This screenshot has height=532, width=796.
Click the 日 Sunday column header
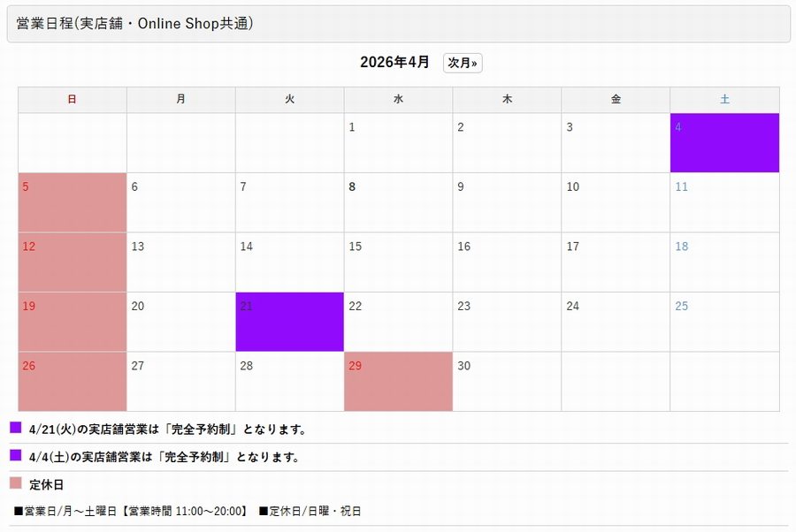click(x=72, y=99)
